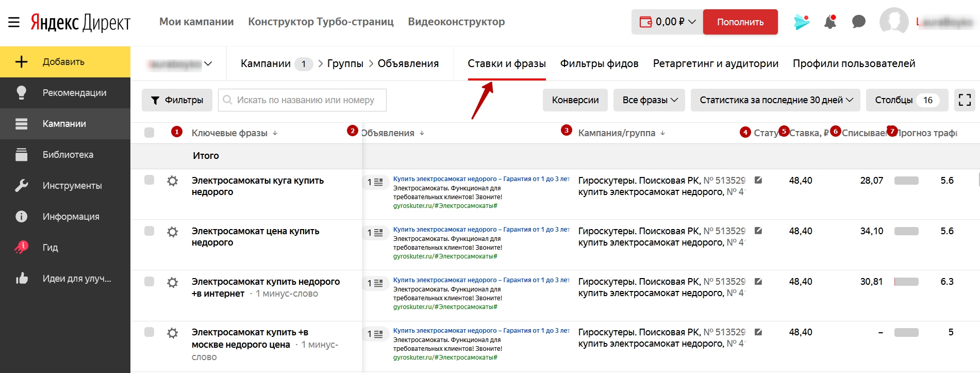Image resolution: width=980 pixels, height=373 pixels.
Task: Open gear for Электросамокат купить недорого +в интернет
Action: 173,282
